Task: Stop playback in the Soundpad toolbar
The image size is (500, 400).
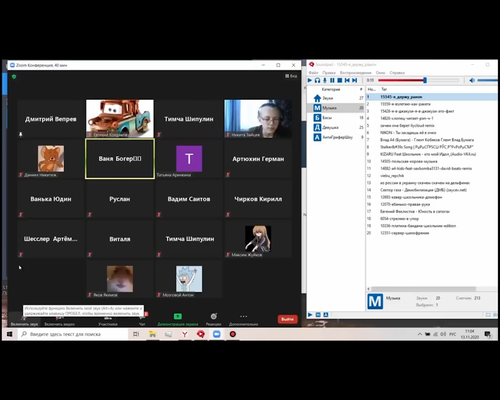Action: (339, 80)
